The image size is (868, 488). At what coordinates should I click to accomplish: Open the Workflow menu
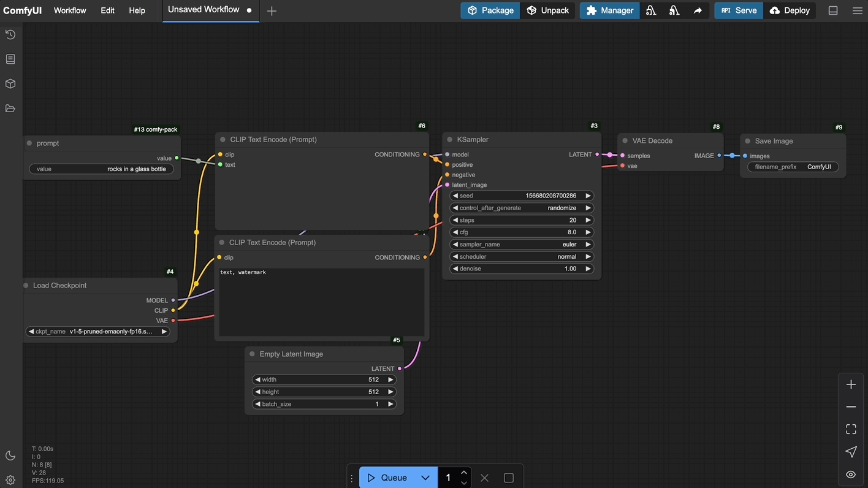70,10
